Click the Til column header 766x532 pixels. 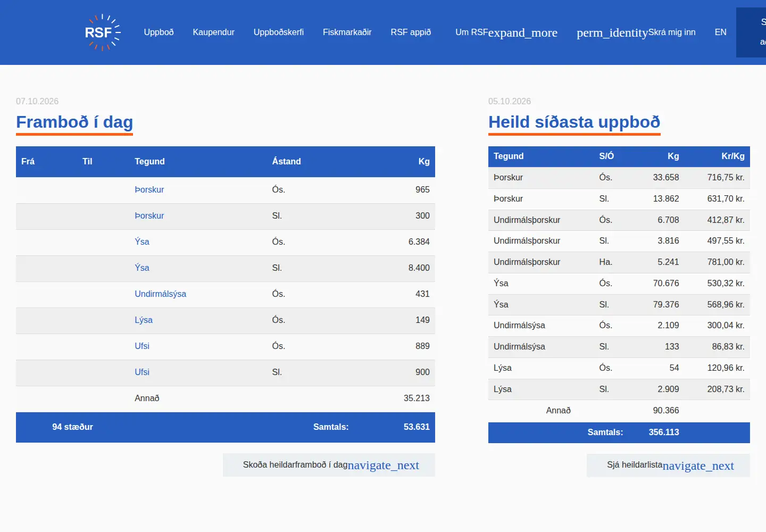87,162
